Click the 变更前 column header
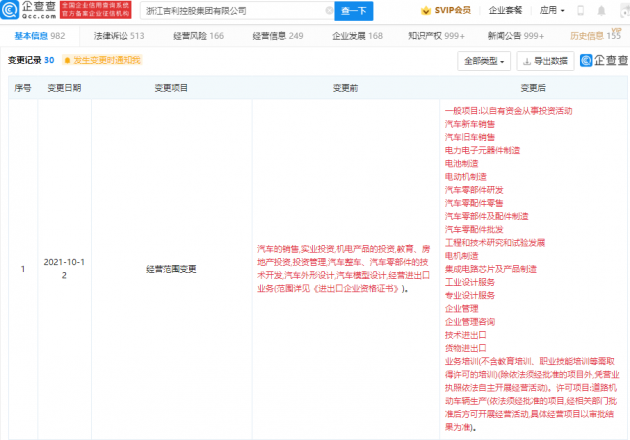 pyautogui.click(x=346, y=88)
